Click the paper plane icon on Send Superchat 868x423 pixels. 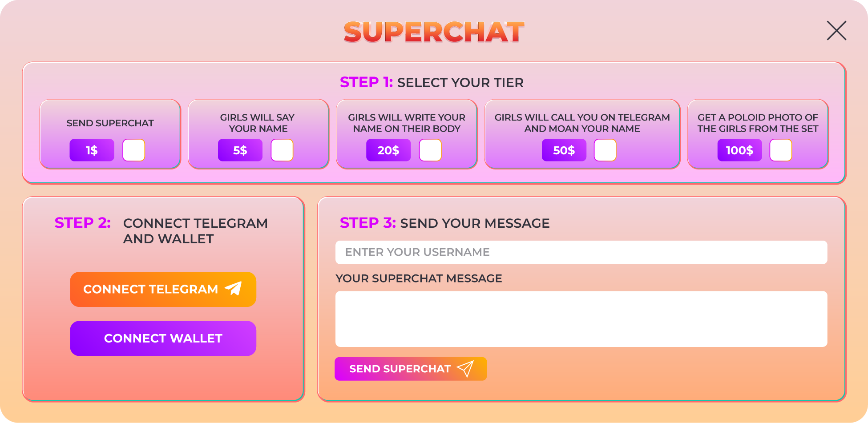click(x=465, y=368)
